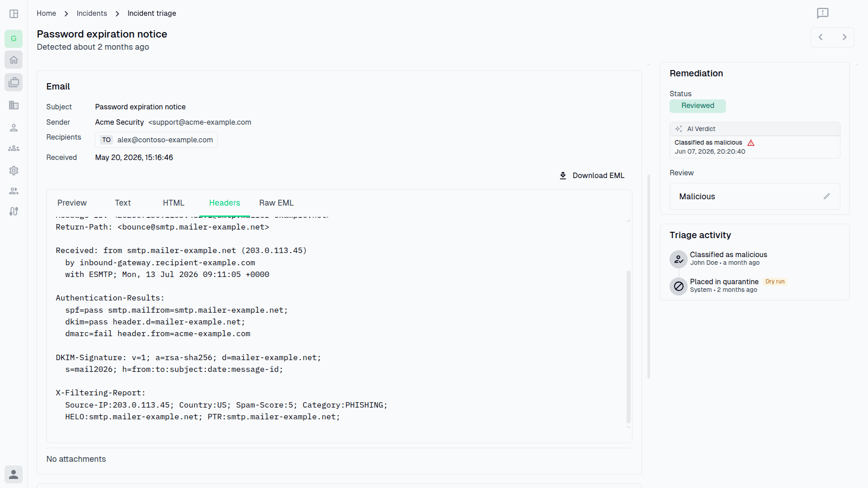Go to previous incident arrow

pyautogui.click(x=821, y=37)
